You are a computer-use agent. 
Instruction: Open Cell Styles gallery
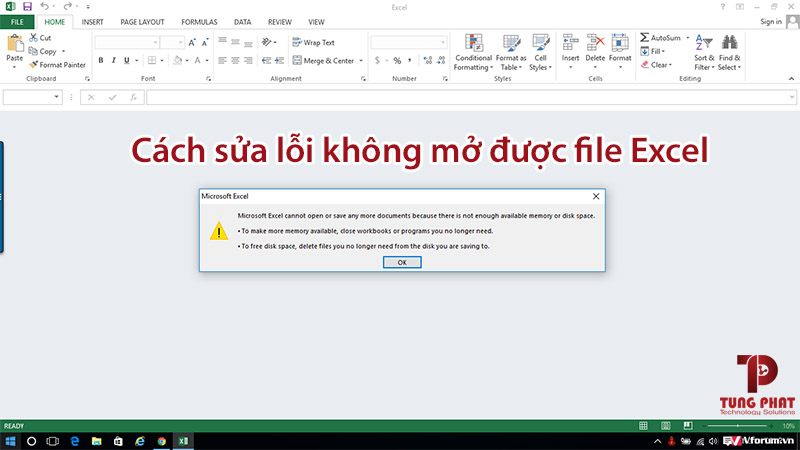click(540, 52)
